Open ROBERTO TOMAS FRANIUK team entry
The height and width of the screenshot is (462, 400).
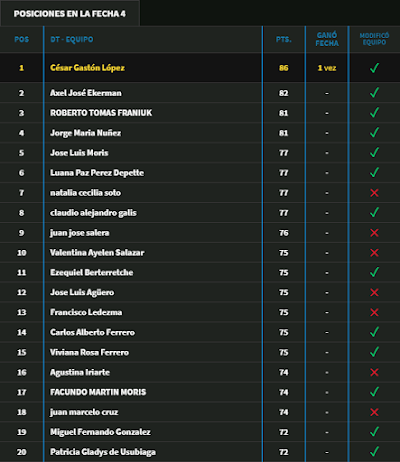point(101,113)
